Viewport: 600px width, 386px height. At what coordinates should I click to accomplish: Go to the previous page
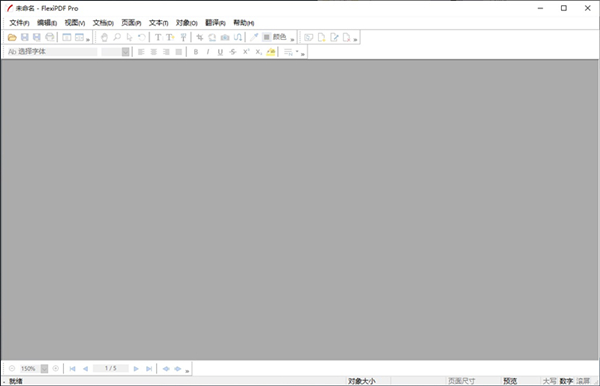pyautogui.click(x=85, y=369)
